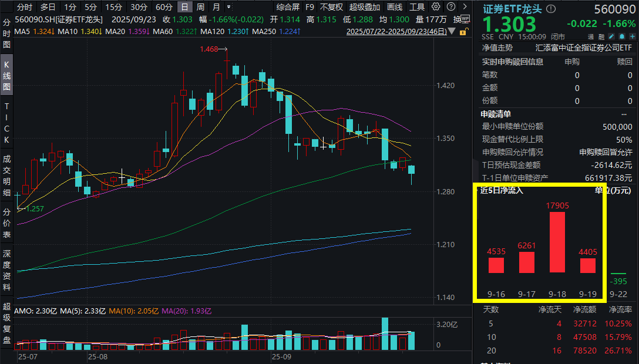Toggle the 不复权 adjustment mode
639x364 pixels.
[331, 7]
